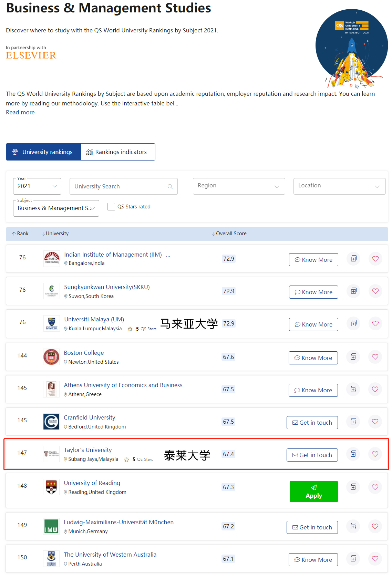Click Know More for Boston College

pyautogui.click(x=313, y=358)
